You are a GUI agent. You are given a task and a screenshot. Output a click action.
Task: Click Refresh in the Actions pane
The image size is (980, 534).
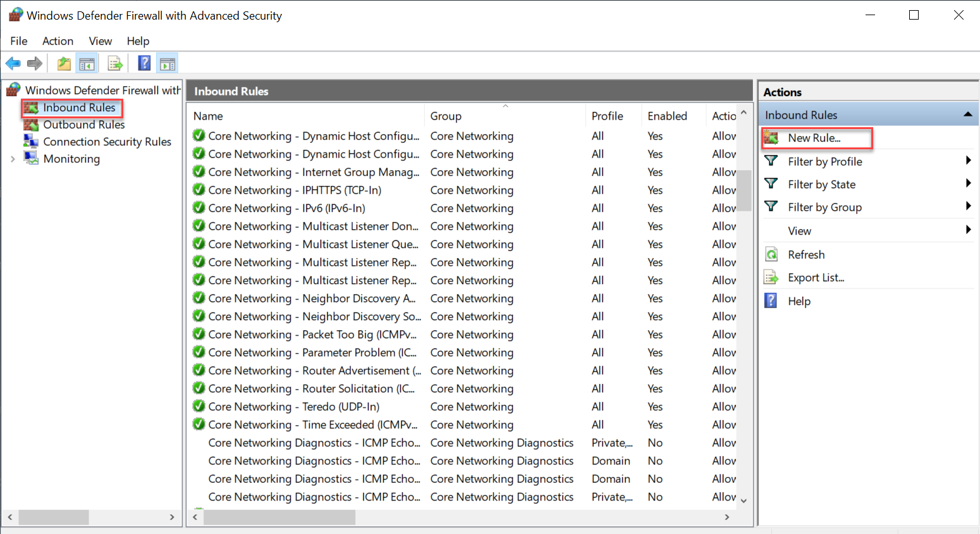pyautogui.click(x=806, y=255)
